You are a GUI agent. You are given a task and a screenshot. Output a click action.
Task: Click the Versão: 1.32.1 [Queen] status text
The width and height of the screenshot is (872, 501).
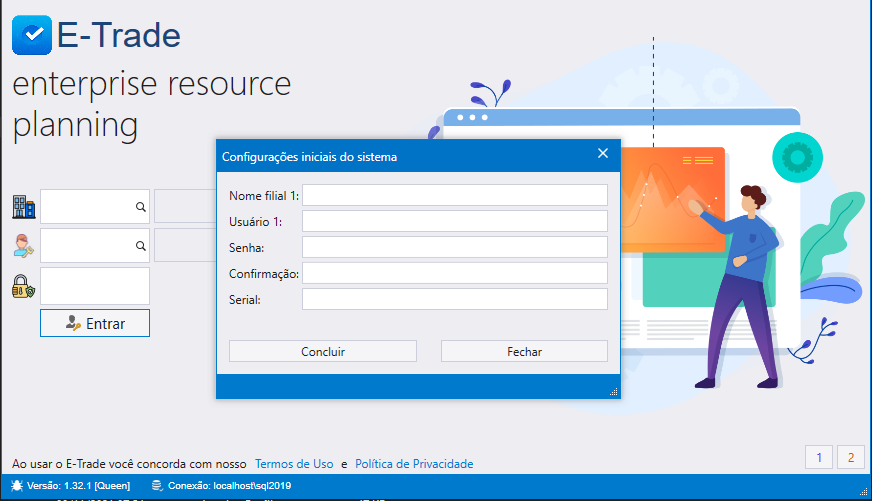78,485
